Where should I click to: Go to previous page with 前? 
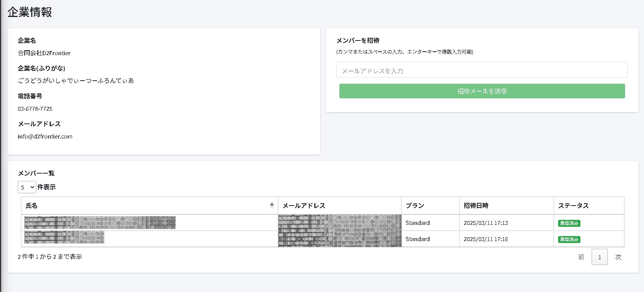[x=581, y=257]
